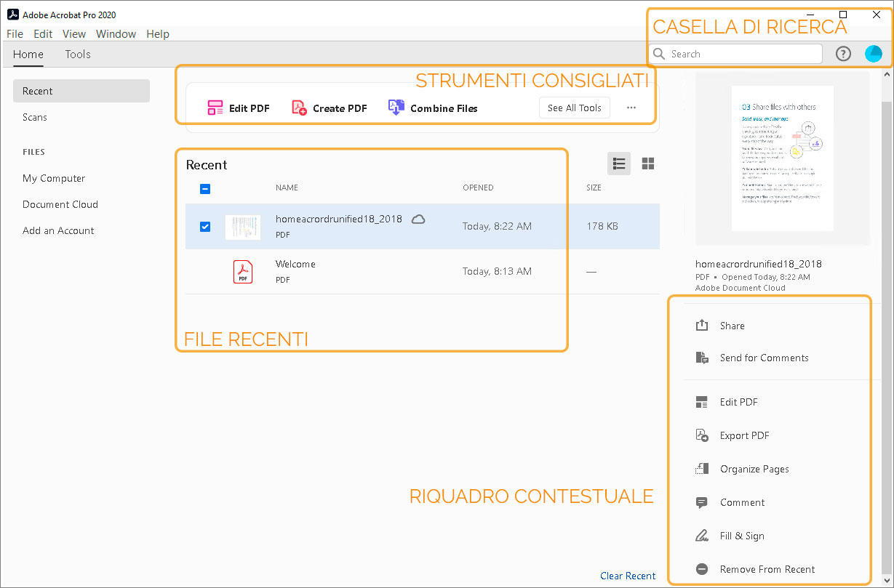This screenshot has width=894, height=588.
Task: Click Send for Comments label
Action: point(765,358)
